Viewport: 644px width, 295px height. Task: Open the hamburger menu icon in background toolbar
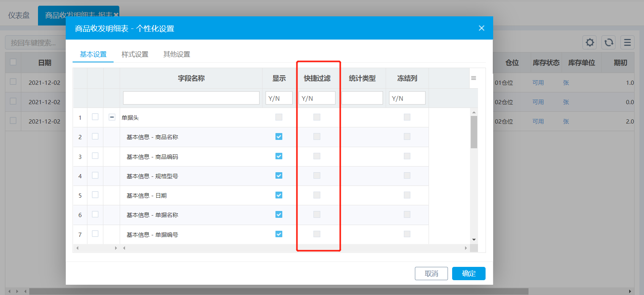pyautogui.click(x=627, y=42)
